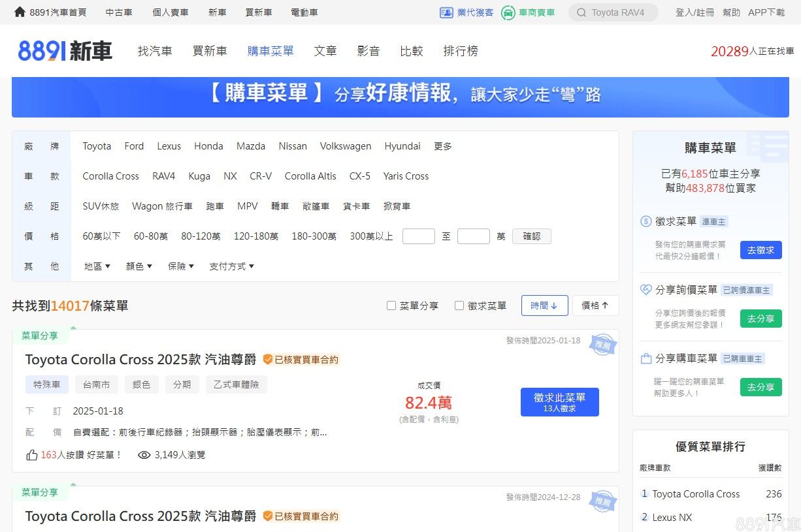Switch to the 找汽車 navigation tab

(x=155, y=51)
